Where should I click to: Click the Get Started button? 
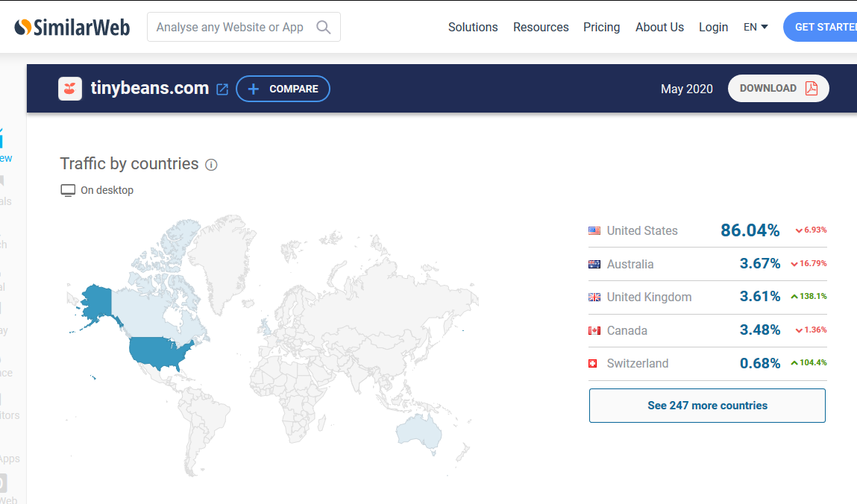tap(820, 27)
